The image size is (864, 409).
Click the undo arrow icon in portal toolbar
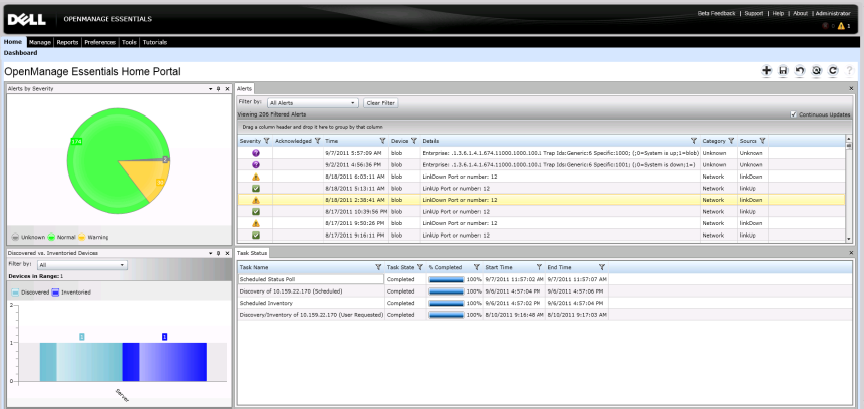(800, 71)
